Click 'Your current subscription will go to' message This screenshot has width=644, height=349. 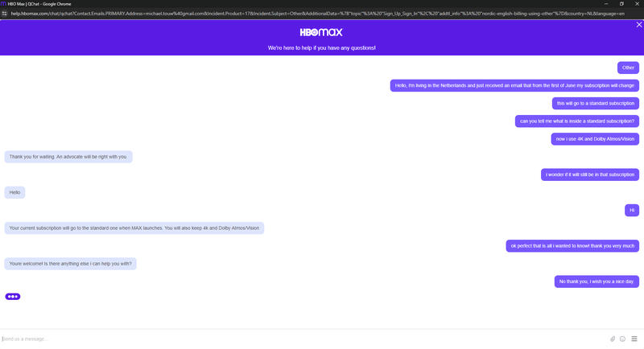(134, 228)
